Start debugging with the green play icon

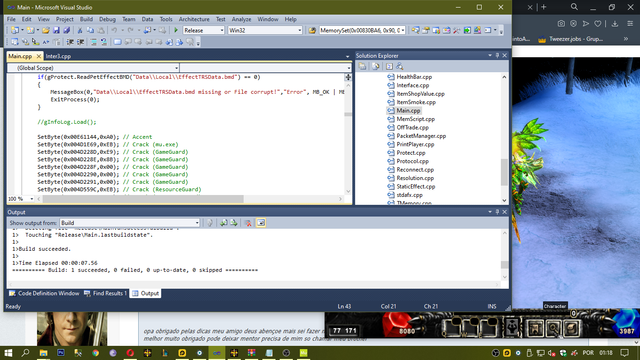(176, 30)
